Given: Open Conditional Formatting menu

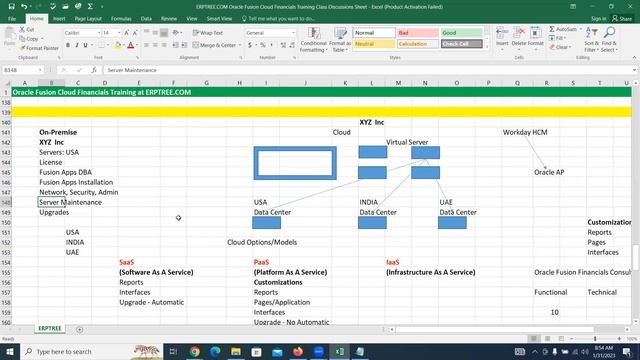Looking at the screenshot, I should coord(313,40).
